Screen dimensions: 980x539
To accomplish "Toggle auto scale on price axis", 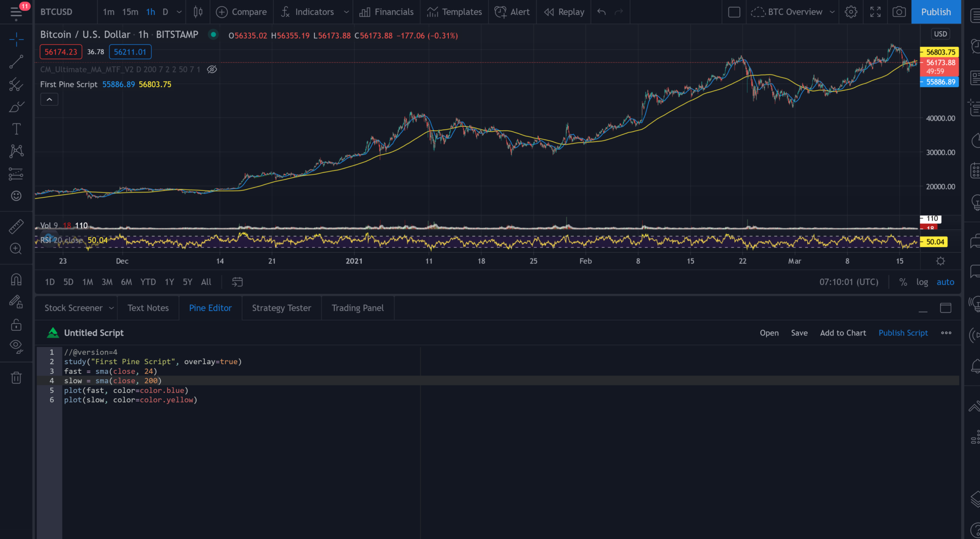I will [945, 282].
